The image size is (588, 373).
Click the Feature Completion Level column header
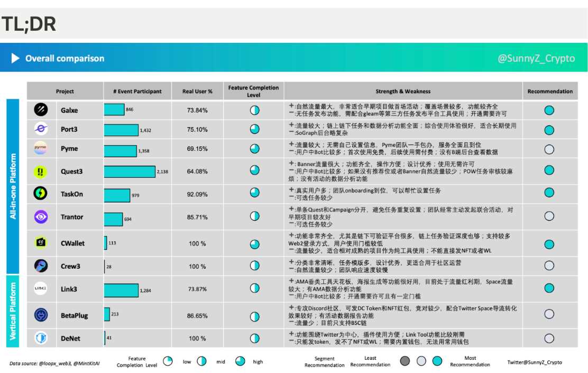point(254,91)
